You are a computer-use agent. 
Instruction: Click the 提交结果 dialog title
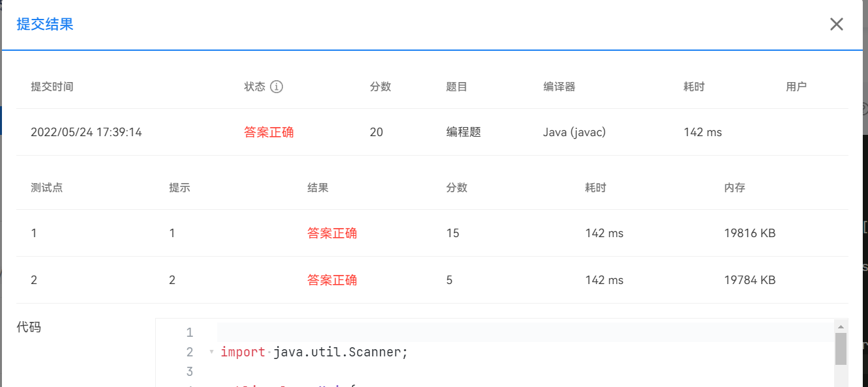45,25
